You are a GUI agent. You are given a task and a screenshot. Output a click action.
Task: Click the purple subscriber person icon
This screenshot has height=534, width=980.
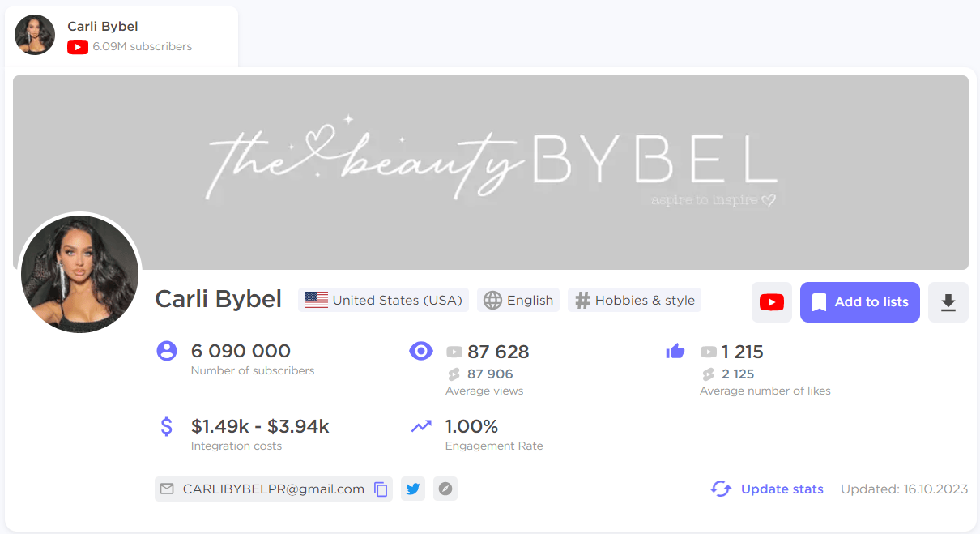click(x=166, y=351)
